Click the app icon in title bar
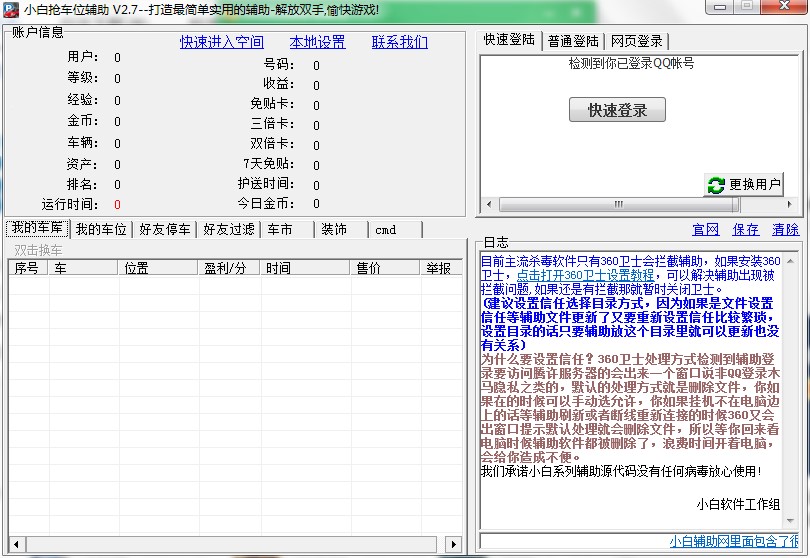 pyautogui.click(x=10, y=10)
